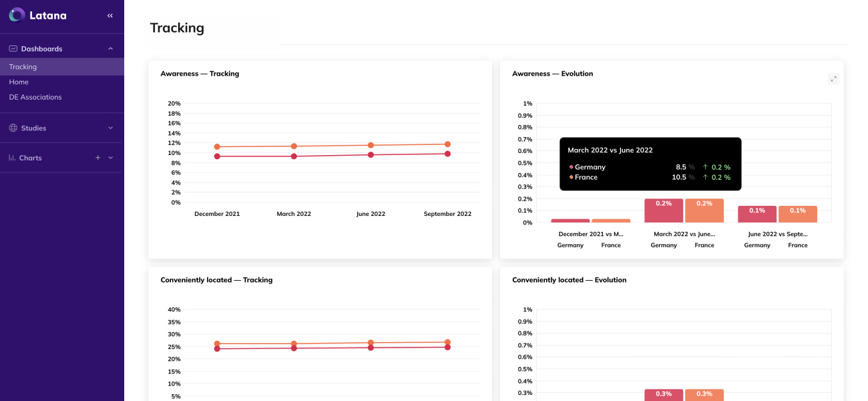The width and height of the screenshot is (868, 401).
Task: Click red March 2022 point in Awareness Tracking
Action: click(x=294, y=156)
